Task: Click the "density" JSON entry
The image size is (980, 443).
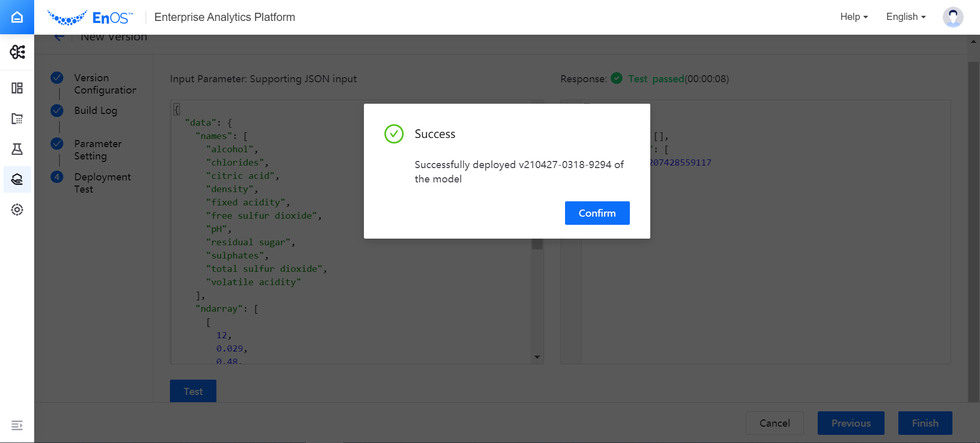Action: [x=232, y=189]
